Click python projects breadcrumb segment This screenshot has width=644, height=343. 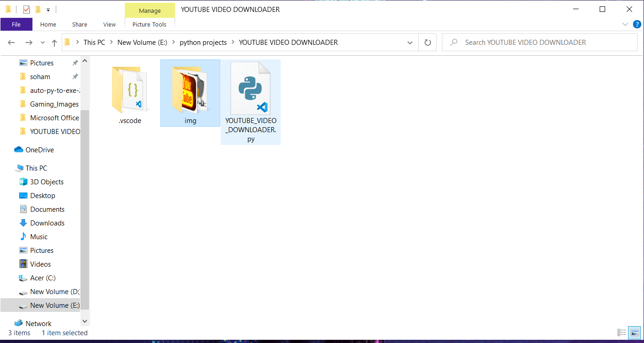click(203, 43)
